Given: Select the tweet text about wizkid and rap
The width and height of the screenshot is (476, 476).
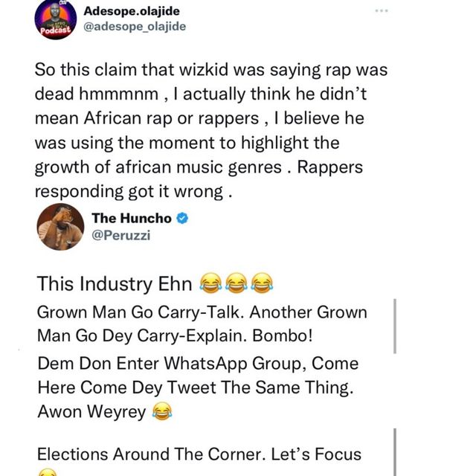Looking at the screenshot, I should coord(201,129).
